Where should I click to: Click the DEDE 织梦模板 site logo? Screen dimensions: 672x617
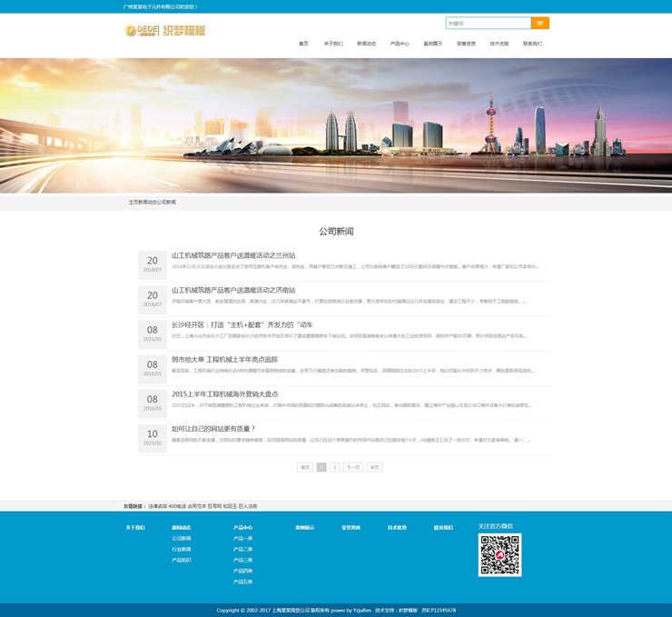point(165,30)
